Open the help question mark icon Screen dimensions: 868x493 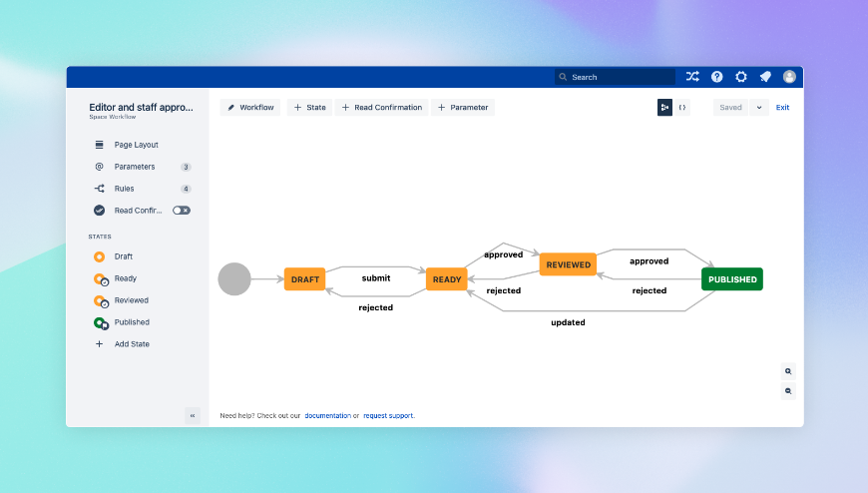717,77
